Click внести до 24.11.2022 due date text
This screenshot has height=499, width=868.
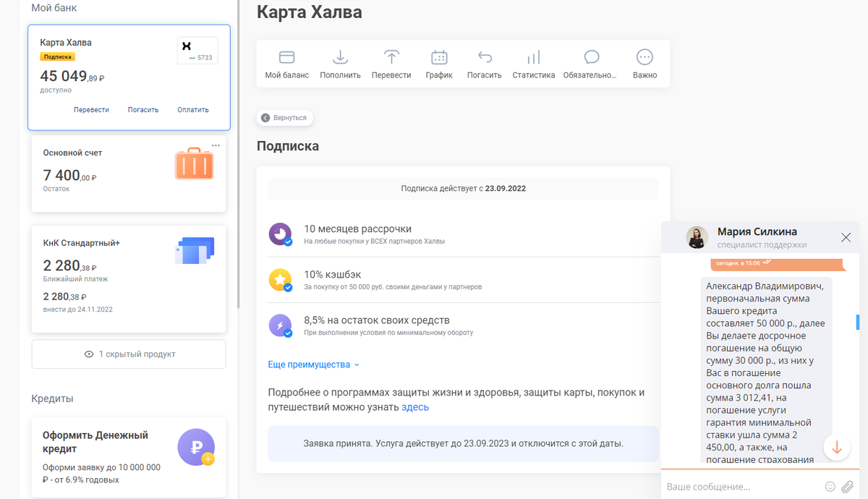77,310
